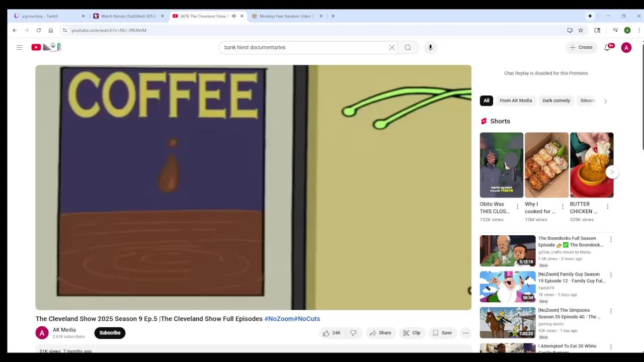Close the Watch Naruto tab
The width and height of the screenshot is (644, 362).
pyautogui.click(x=162, y=16)
